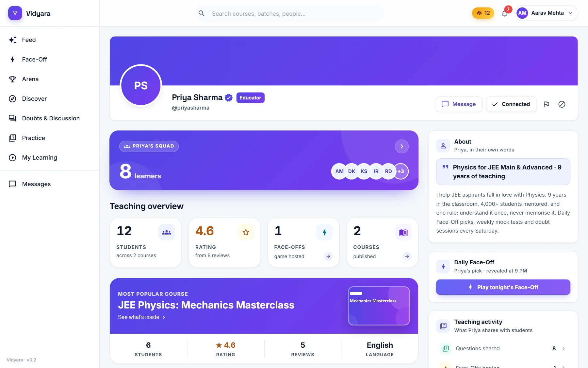Open Mechanics Masterclass course thumbnail

coord(379,306)
